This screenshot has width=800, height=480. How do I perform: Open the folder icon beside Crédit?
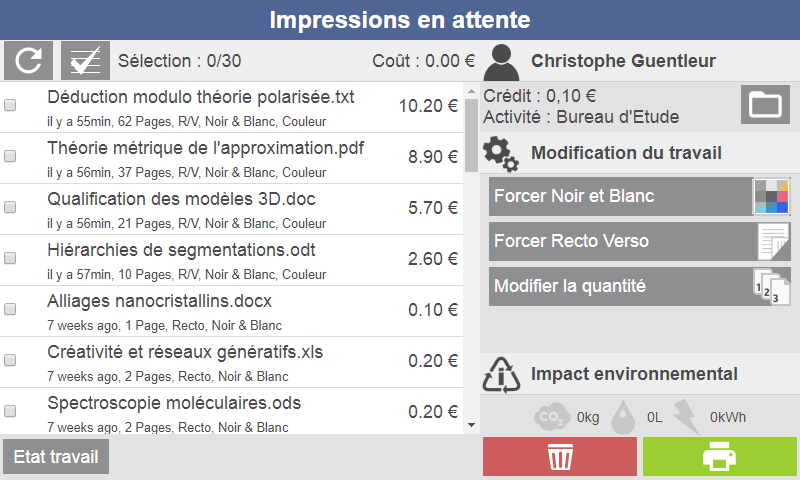tap(765, 105)
